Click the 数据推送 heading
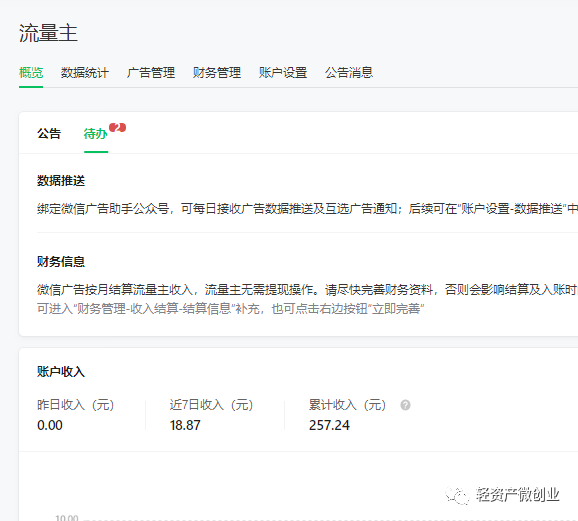 coord(61,181)
